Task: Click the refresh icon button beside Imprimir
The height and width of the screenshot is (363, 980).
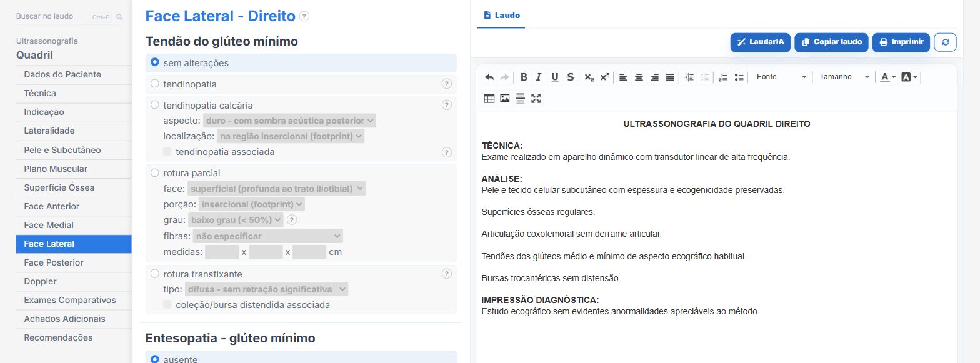Action: coord(945,42)
